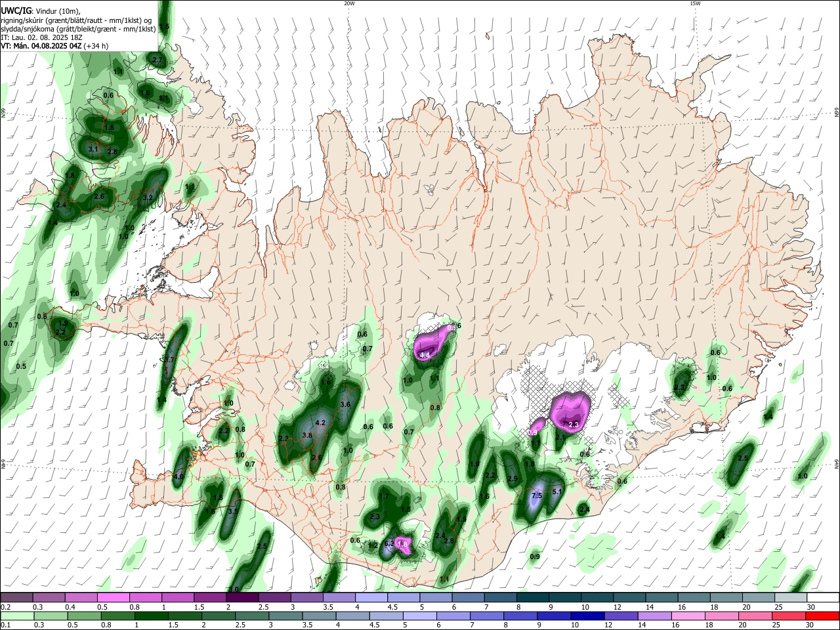
Task: Click the light pink rain-scale swatch labeled 16
Action: point(688,616)
